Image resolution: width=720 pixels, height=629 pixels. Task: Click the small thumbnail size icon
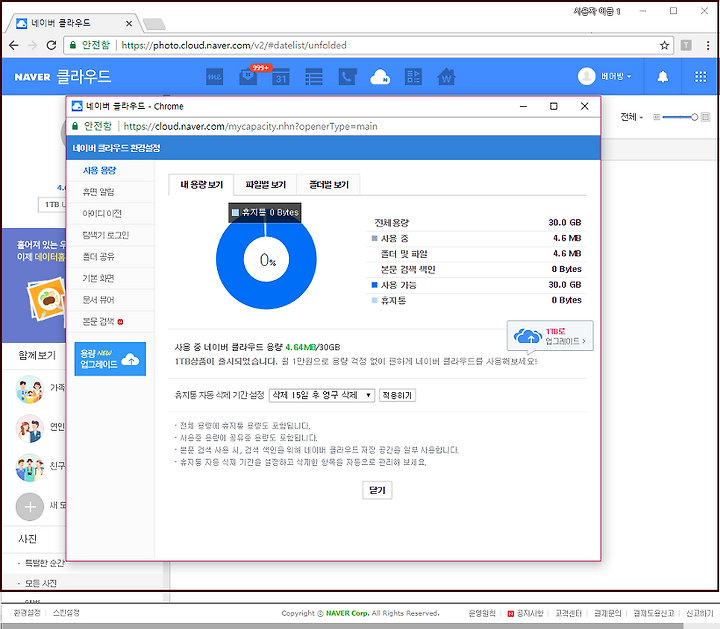[x=657, y=117]
